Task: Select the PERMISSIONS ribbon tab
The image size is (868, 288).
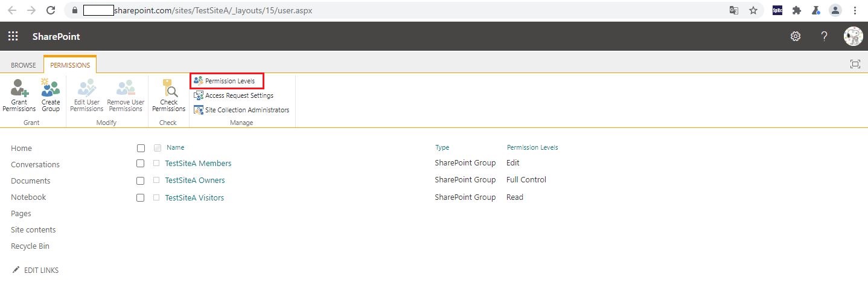Action: pyautogui.click(x=70, y=65)
